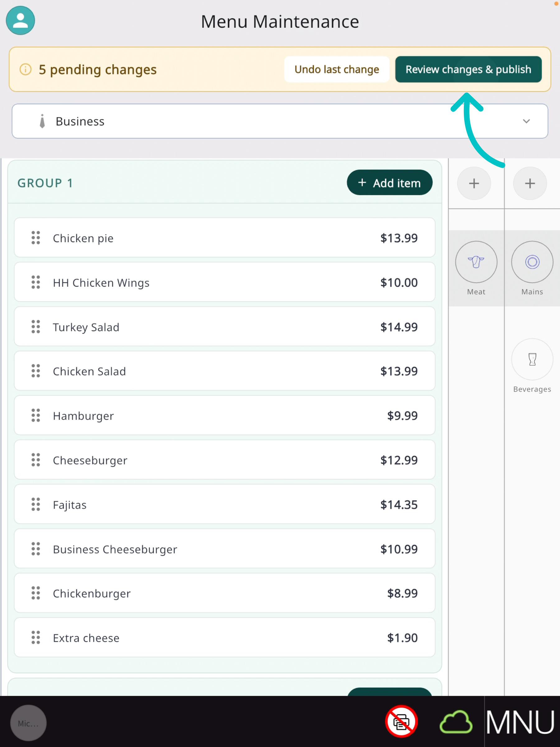Tap the MNU logo button
This screenshot has height=747, width=560.
(520, 722)
